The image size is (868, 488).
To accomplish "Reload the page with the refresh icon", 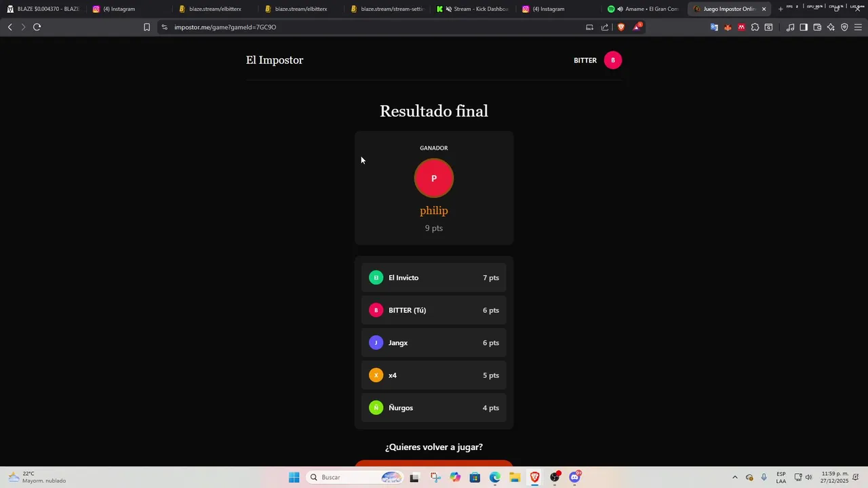I will [x=37, y=27].
